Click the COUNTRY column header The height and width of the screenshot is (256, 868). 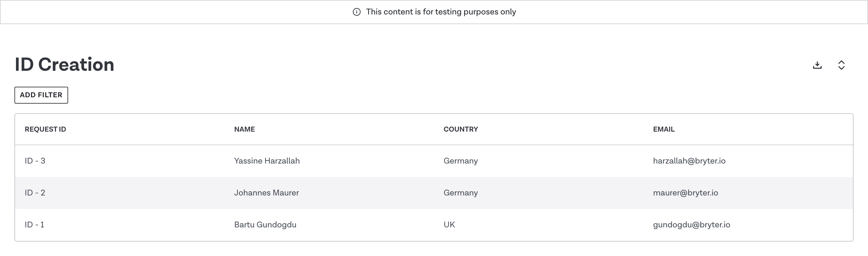[460, 129]
